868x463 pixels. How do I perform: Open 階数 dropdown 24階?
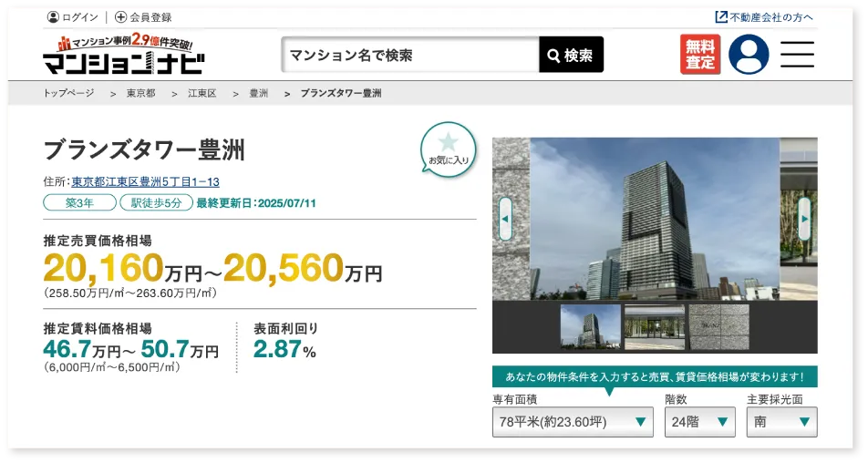coord(700,422)
